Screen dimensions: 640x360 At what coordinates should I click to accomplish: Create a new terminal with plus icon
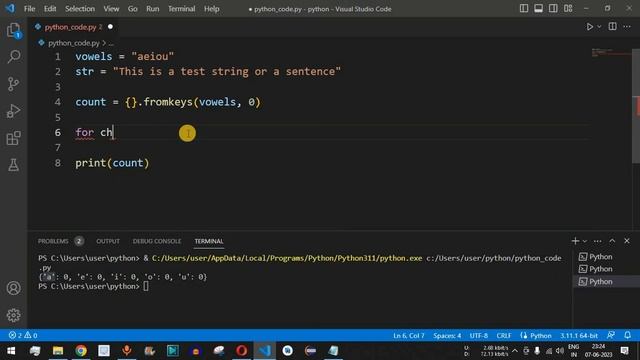(x=575, y=241)
